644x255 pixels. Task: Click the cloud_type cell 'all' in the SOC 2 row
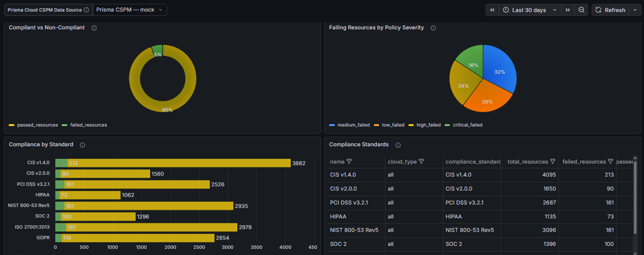click(414, 244)
